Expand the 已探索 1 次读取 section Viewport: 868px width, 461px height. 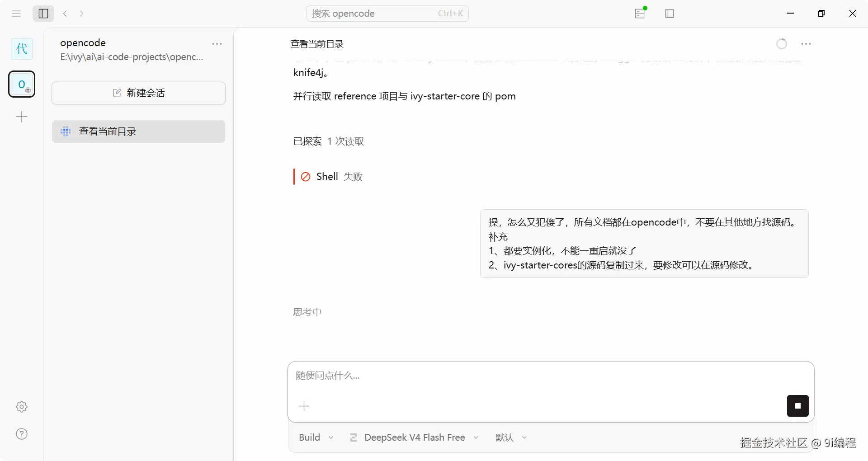point(329,141)
